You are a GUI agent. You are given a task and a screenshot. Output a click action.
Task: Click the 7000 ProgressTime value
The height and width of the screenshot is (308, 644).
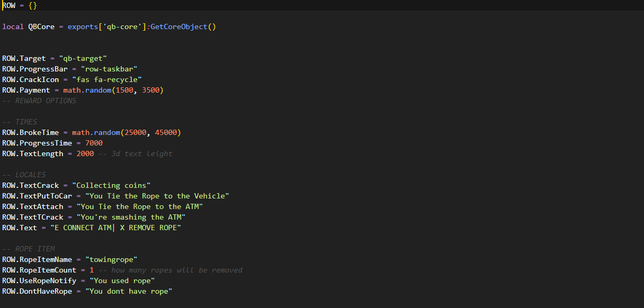[x=94, y=143]
